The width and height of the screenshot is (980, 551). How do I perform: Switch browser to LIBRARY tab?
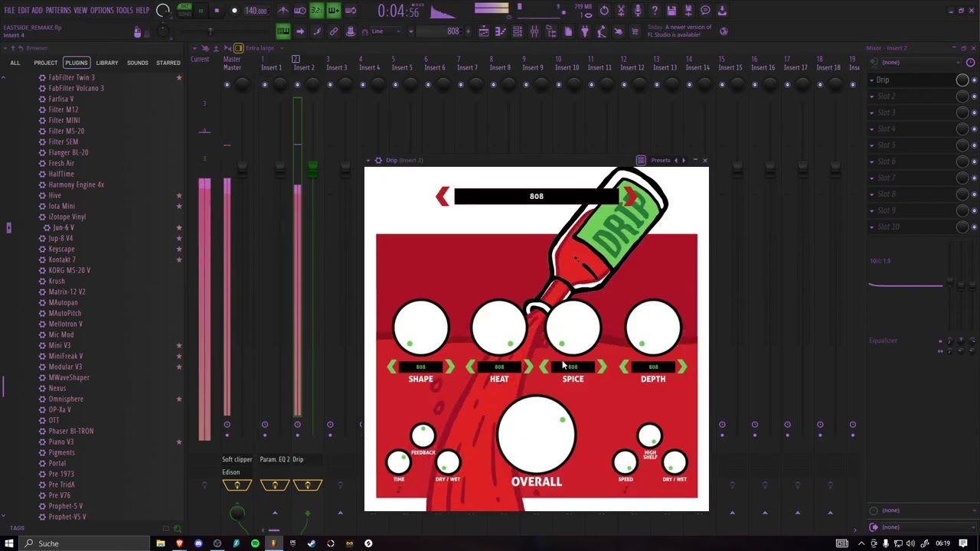pos(107,63)
